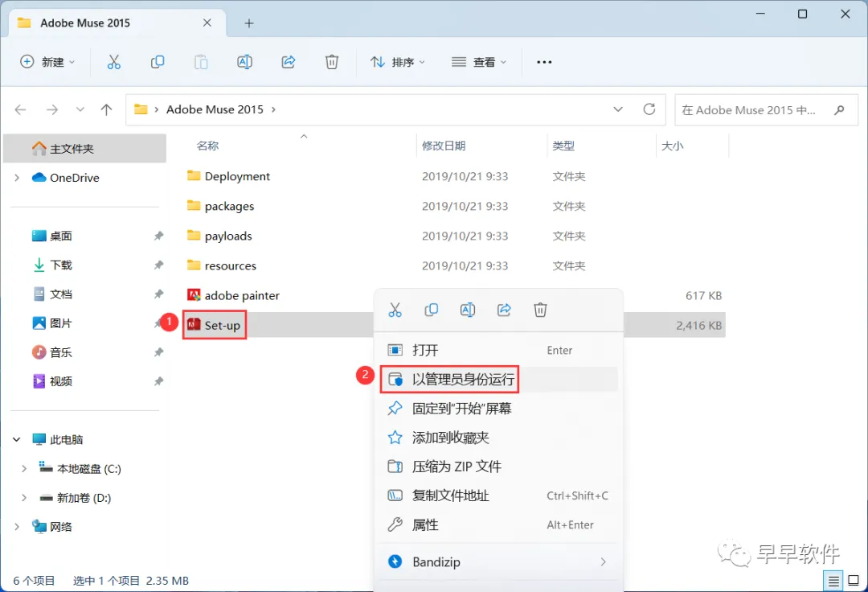Click the Delete icon in the context menu
Viewport: 868px width, 592px height.
(x=540, y=310)
